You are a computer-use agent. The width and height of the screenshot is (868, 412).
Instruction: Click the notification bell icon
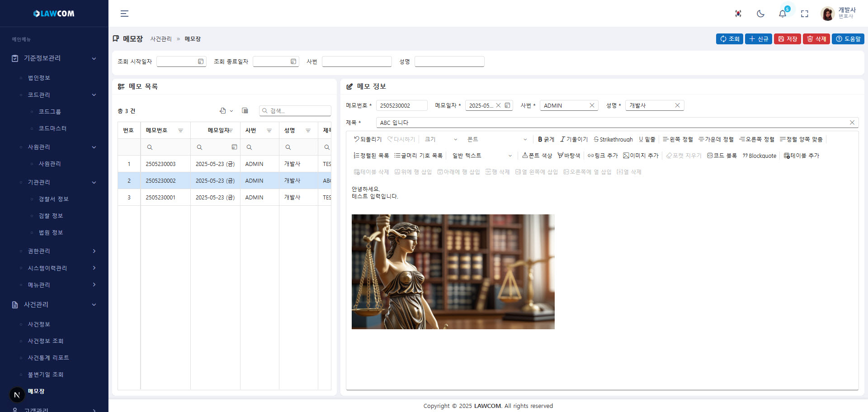783,14
